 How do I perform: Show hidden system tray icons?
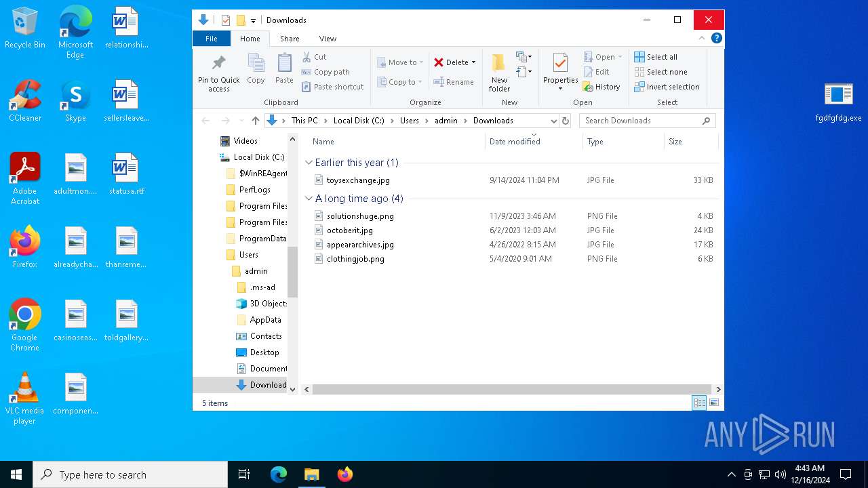click(x=731, y=474)
